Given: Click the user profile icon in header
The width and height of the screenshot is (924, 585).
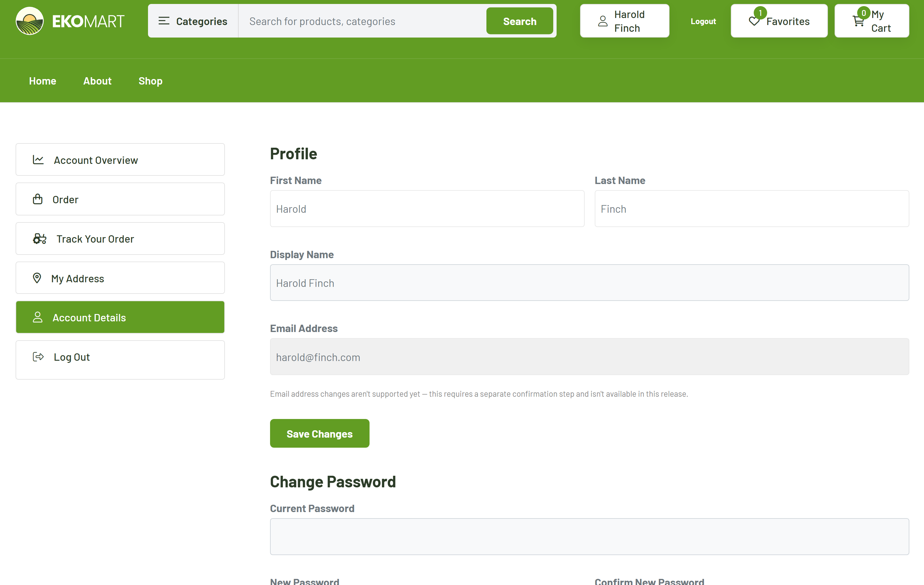Looking at the screenshot, I should [x=603, y=21].
